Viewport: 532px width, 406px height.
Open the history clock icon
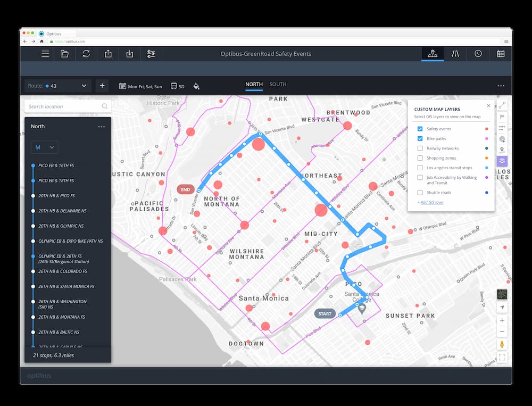478,54
